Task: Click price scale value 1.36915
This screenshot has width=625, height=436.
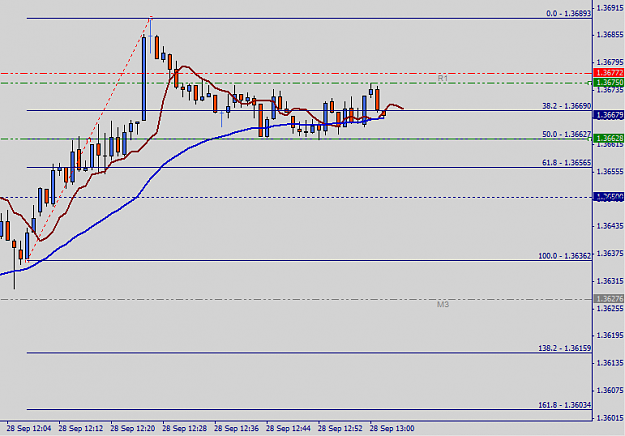Action: pos(610,8)
